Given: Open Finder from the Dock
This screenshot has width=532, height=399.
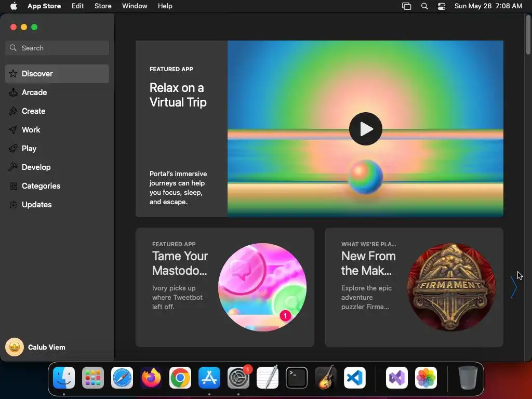Looking at the screenshot, I should pyautogui.click(x=64, y=378).
